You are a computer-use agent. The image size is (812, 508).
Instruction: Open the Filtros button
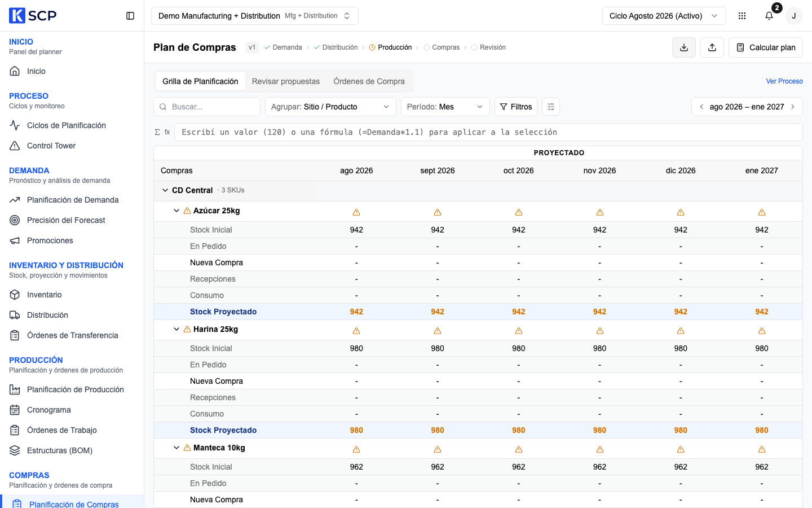pos(516,107)
